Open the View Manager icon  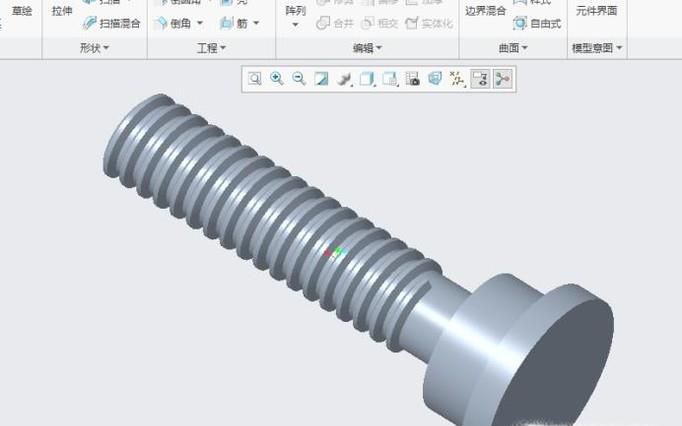pyautogui.click(x=412, y=79)
